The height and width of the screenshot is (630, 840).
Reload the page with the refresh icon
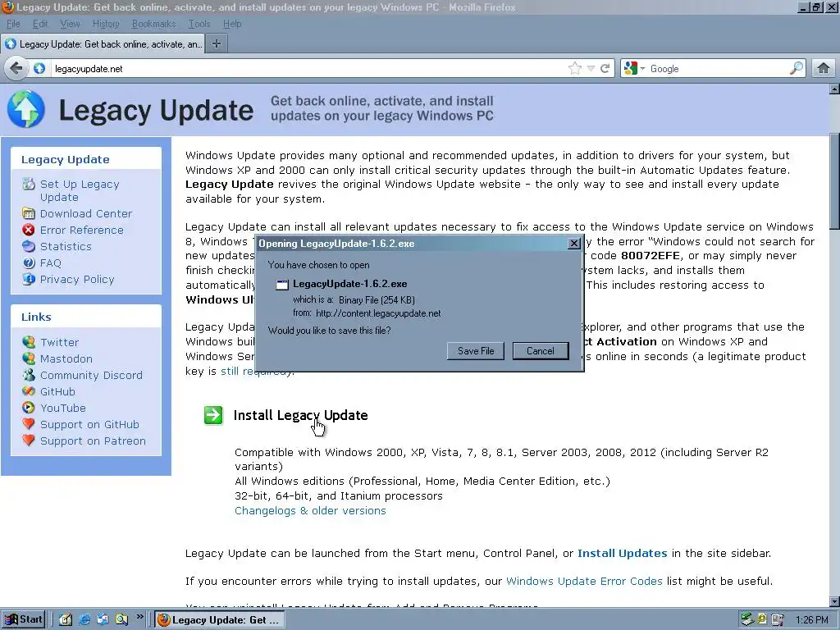(605, 69)
